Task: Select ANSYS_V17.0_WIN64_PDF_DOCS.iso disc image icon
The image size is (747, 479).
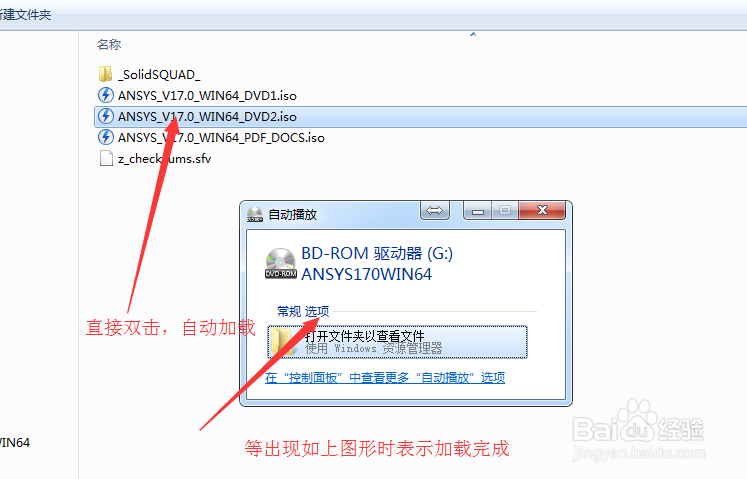Action: (106, 137)
